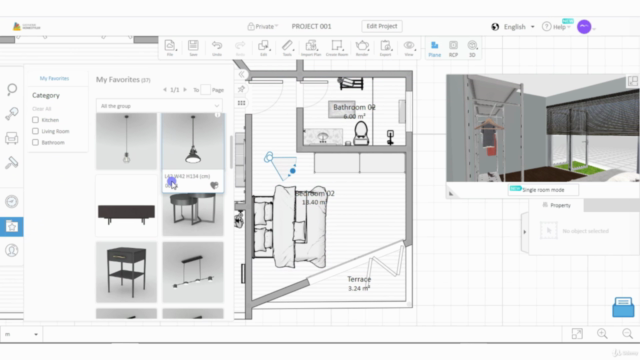Image resolution: width=640 pixels, height=360 pixels.
Task: Open the user profile icon in sidebar
Action: tap(12, 250)
